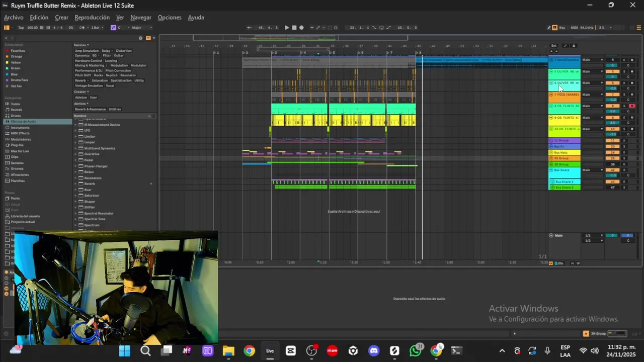Open the Samples category
This screenshot has height=362, width=644.
click(x=17, y=163)
